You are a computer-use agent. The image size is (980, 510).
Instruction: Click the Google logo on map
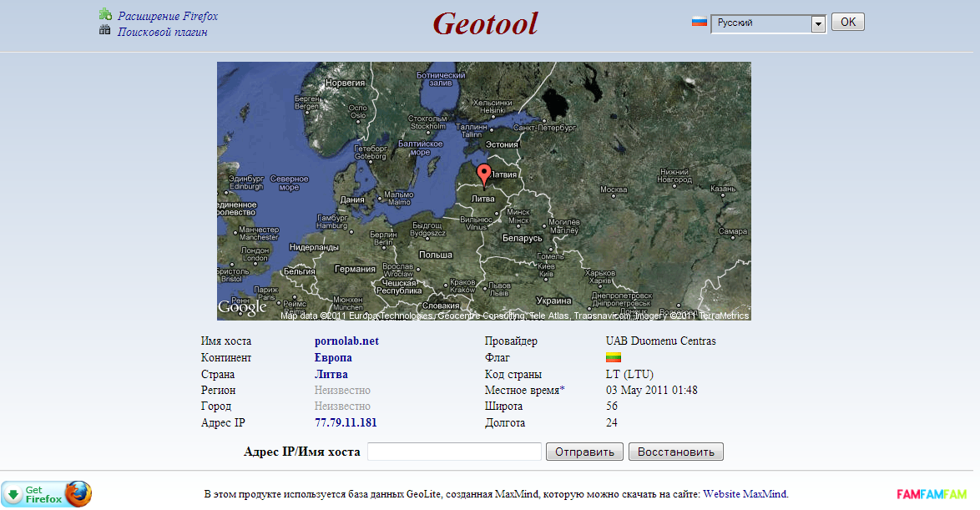point(243,307)
